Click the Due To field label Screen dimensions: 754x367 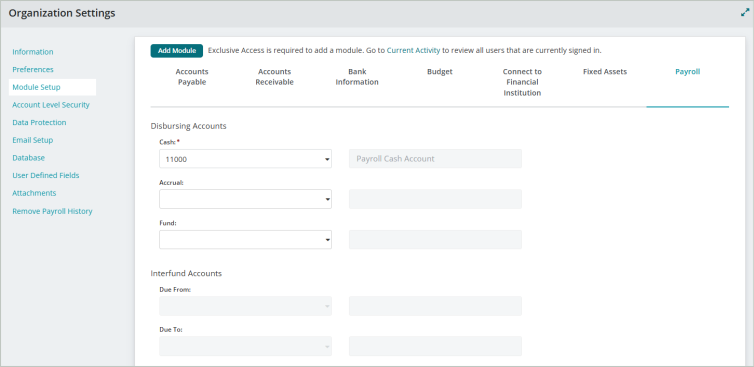tap(171, 330)
